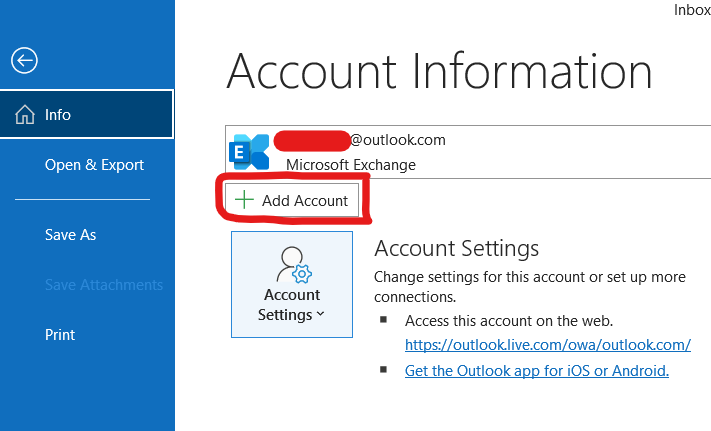The width and height of the screenshot is (711, 431).
Task: Open the @outlook.com account selector dropdown
Action: pyautogui.click(x=468, y=152)
